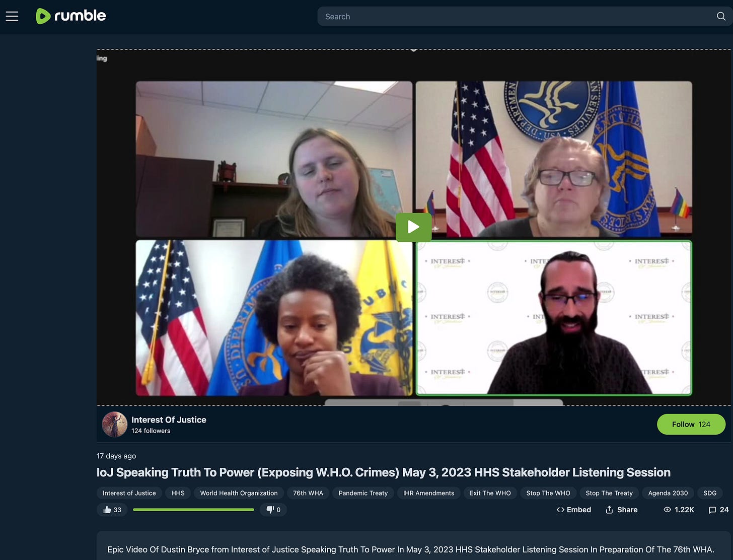
Task: Open the 24 comments
Action: 718,510
